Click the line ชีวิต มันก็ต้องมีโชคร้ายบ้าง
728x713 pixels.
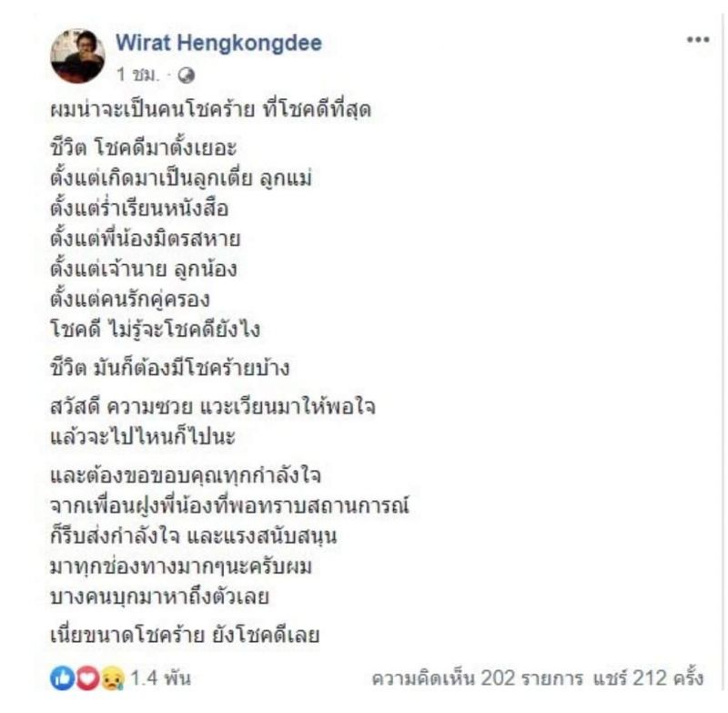(170, 367)
